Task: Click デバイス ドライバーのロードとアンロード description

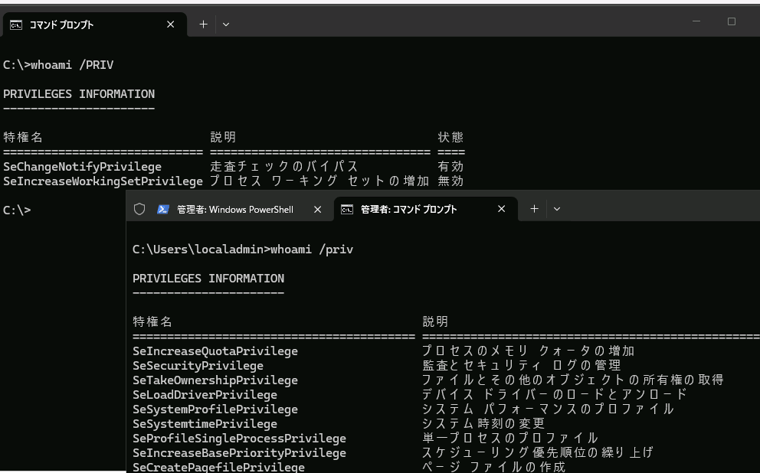Action: [x=555, y=394]
